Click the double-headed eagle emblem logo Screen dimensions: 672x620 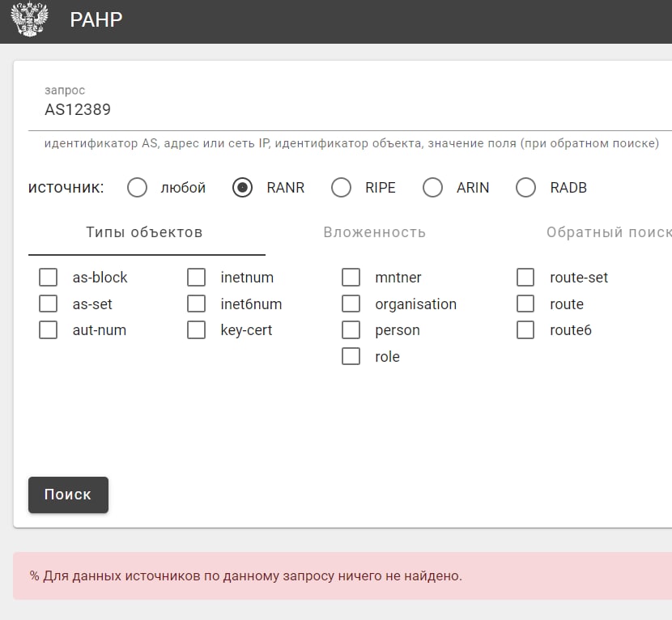coord(29,19)
